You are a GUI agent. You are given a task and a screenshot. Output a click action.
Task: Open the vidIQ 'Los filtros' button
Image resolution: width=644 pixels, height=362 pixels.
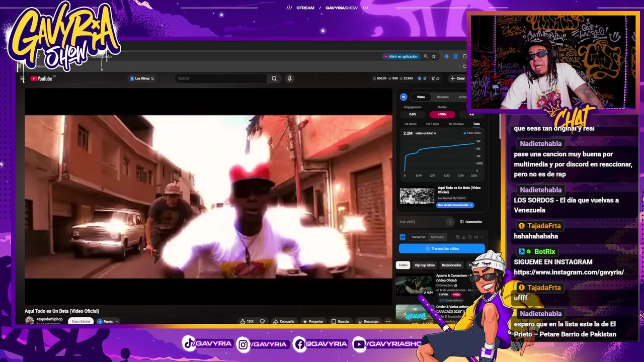(142, 78)
